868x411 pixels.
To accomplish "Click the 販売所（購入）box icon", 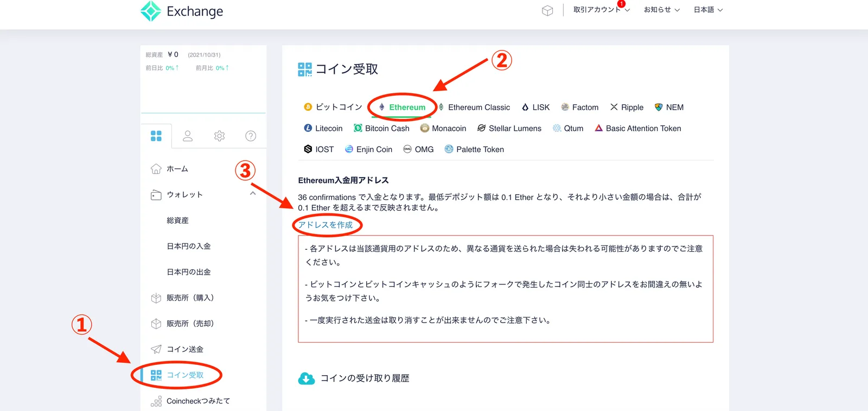I will [156, 298].
